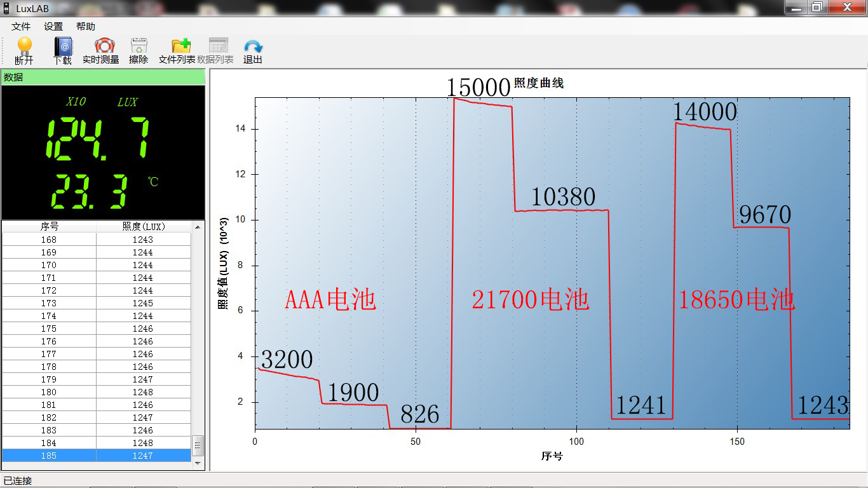Viewport: 868px width, 488px height.
Task: Open the 文件列表 file list
Action: tap(180, 46)
